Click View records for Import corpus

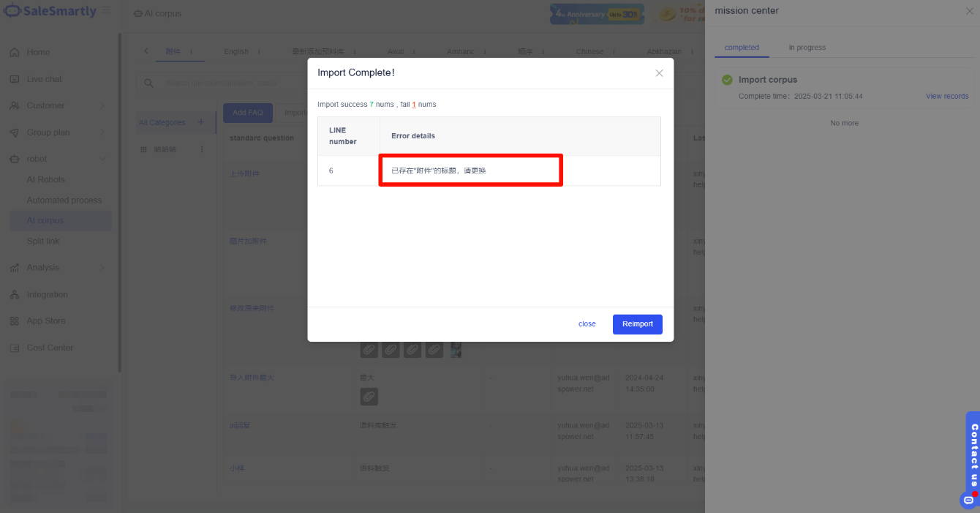coord(947,96)
